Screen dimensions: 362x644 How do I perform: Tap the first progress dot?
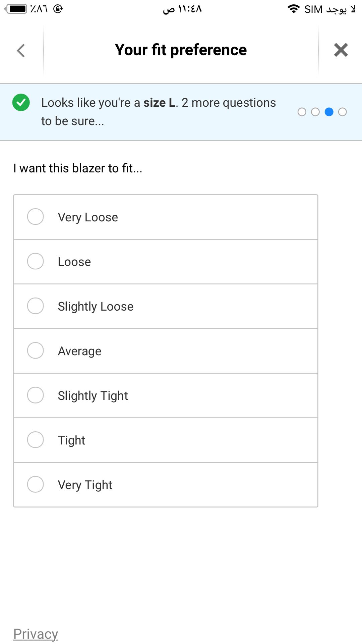pos(302,112)
